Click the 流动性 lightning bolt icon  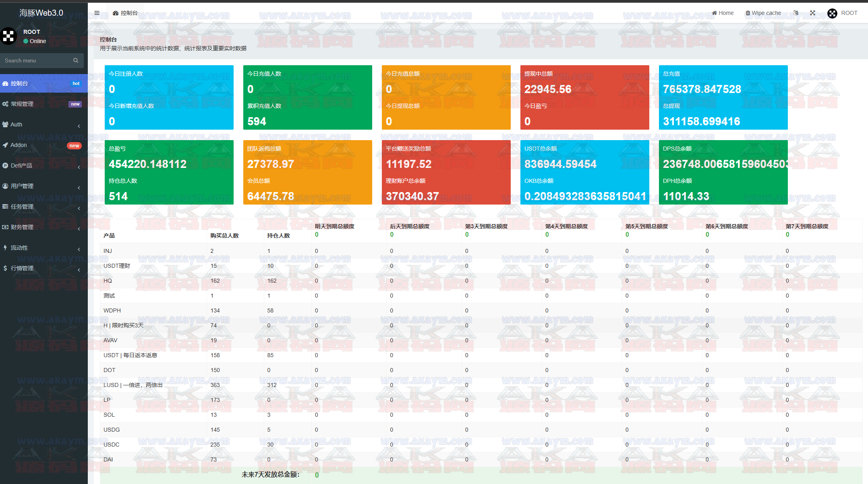coord(5,248)
